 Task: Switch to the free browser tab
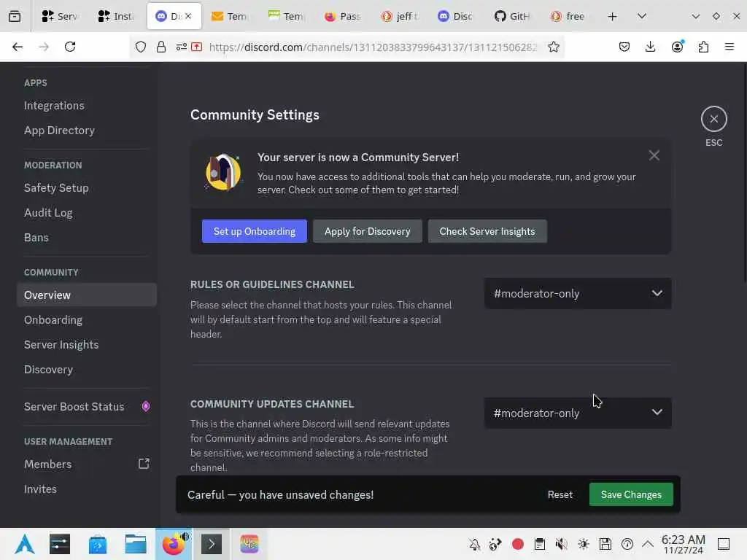pos(568,17)
